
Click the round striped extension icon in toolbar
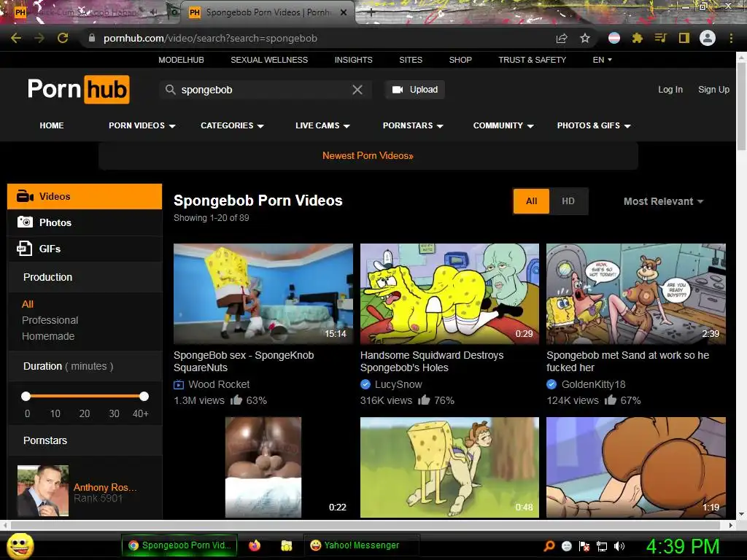614,38
